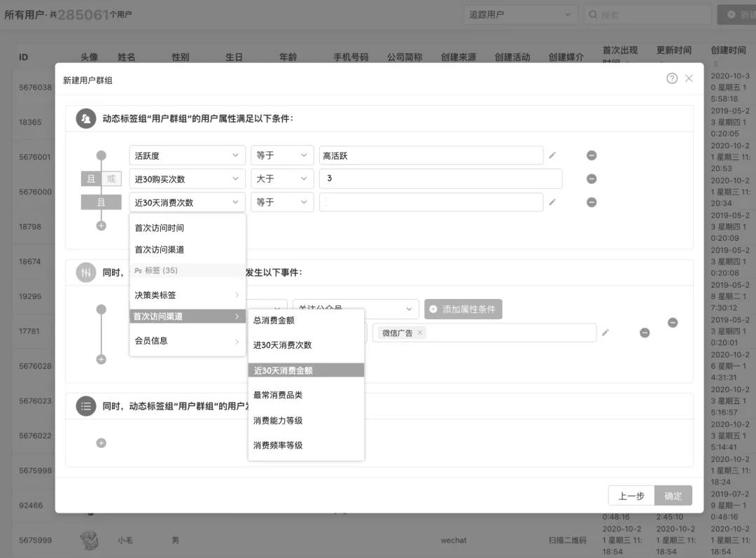Select 近30天消费金额 in the menu

point(306,370)
